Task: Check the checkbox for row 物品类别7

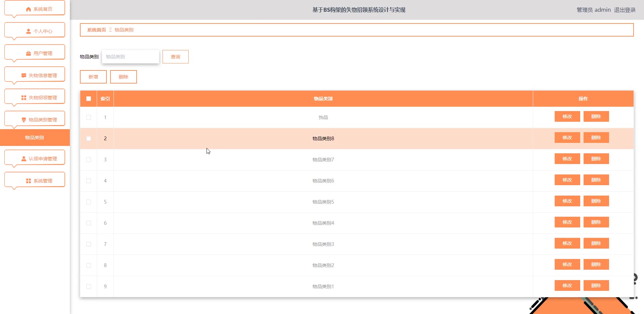Action: pyautogui.click(x=89, y=160)
